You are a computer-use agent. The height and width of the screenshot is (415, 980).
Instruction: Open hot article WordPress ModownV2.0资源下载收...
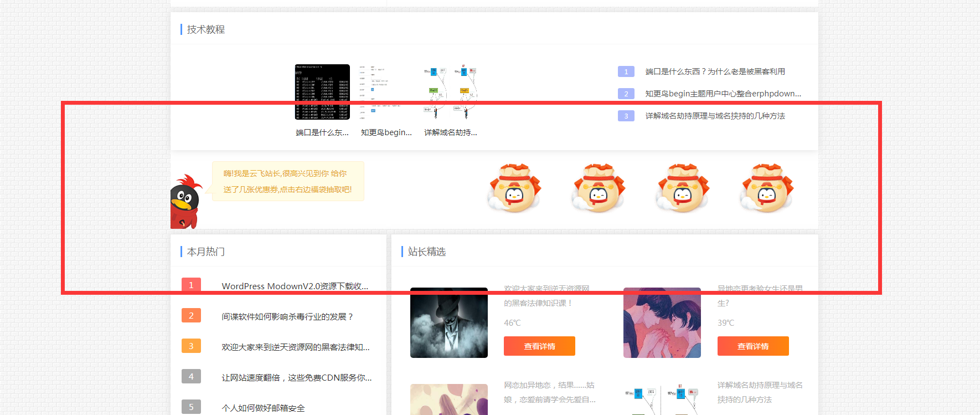coord(295,286)
